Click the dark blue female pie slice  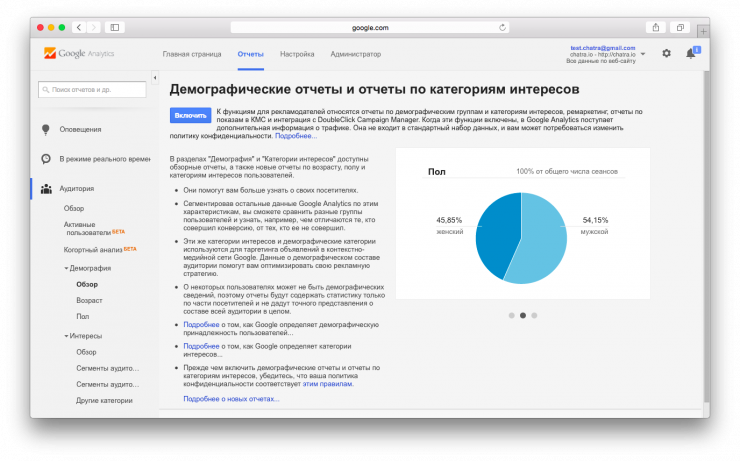click(x=496, y=234)
